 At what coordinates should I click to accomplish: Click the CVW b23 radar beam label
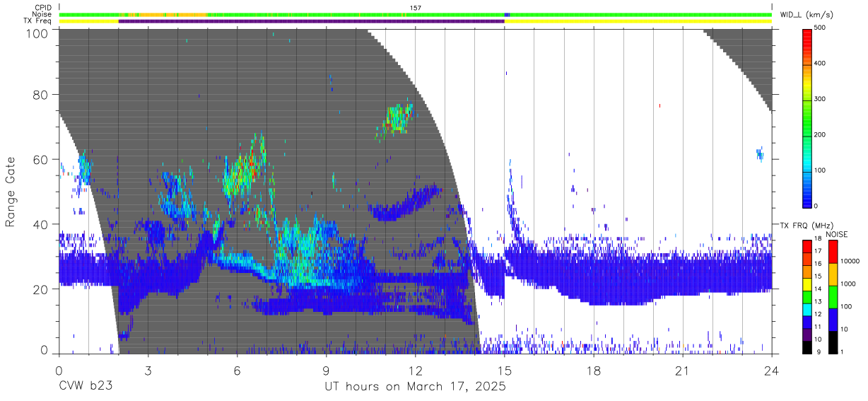[x=85, y=387]
